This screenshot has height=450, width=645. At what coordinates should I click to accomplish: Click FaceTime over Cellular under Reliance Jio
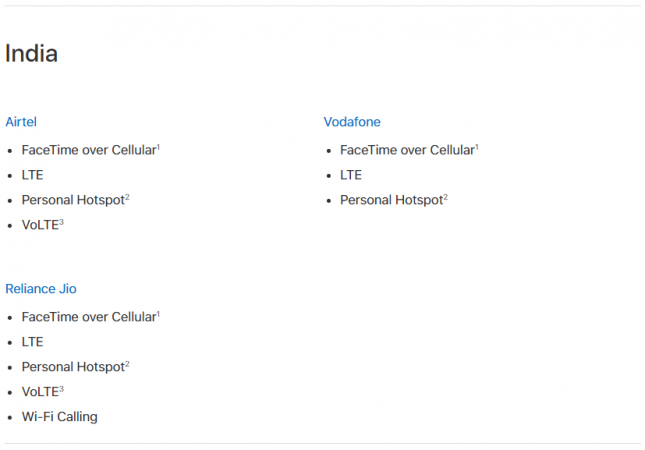tap(88, 317)
